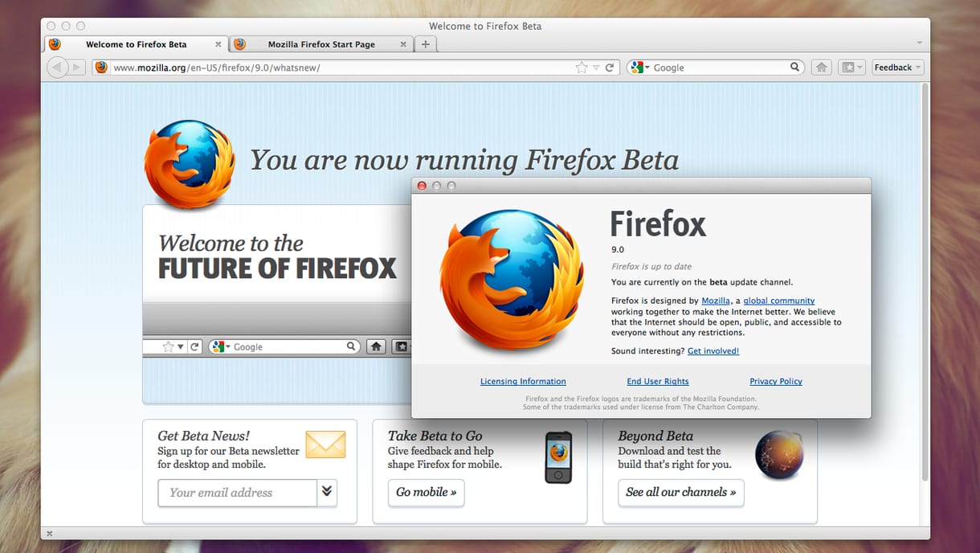980x553 pixels.
Task: Open the Licensing Information link
Action: point(523,382)
